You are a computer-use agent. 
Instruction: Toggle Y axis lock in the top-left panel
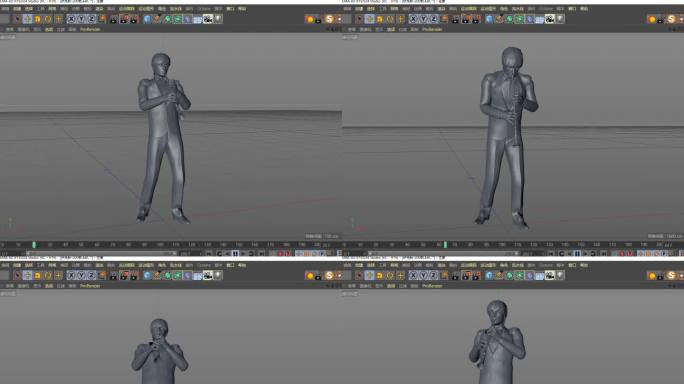pyautogui.click(x=81, y=19)
